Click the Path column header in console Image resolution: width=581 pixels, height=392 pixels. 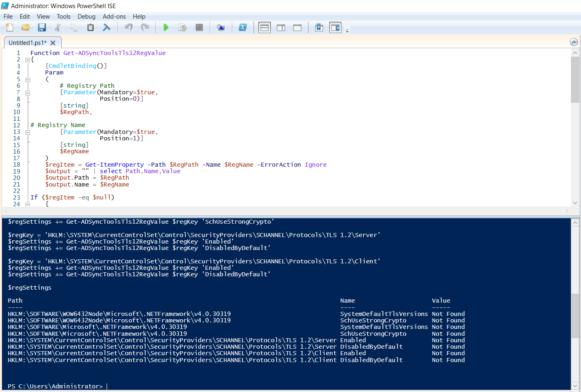tap(15, 301)
